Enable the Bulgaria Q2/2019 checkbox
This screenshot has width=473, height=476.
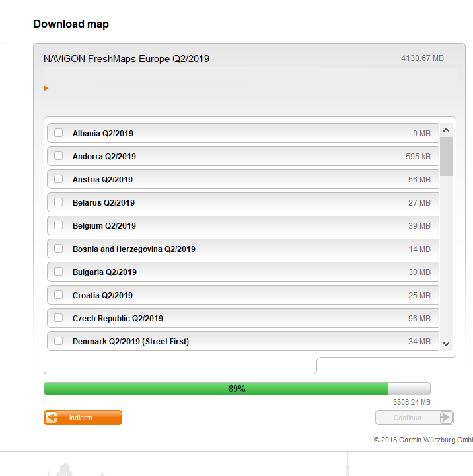click(59, 272)
